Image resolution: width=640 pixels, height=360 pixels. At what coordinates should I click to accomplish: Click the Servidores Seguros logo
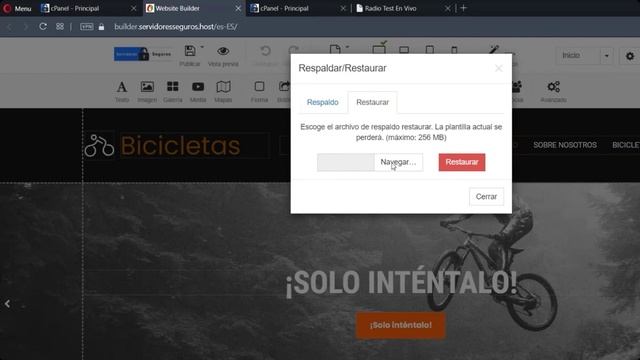142,54
